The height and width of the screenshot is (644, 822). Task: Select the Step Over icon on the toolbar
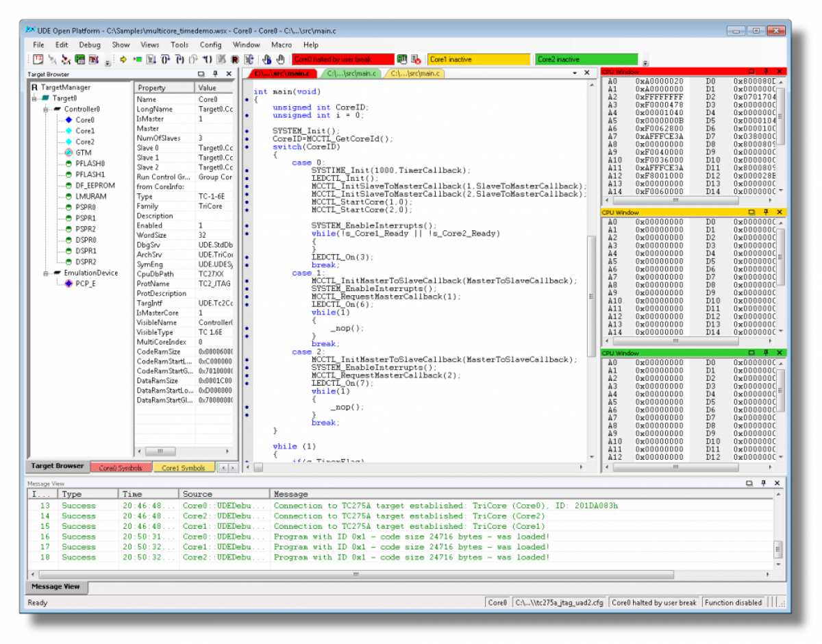click(x=164, y=60)
